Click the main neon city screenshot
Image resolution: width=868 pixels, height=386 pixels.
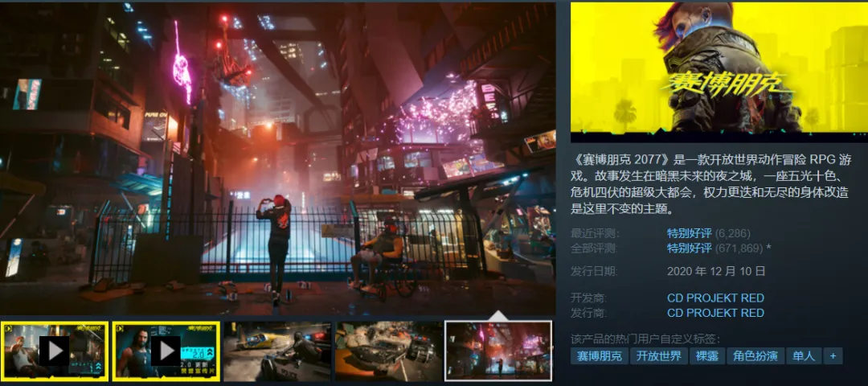(x=277, y=158)
